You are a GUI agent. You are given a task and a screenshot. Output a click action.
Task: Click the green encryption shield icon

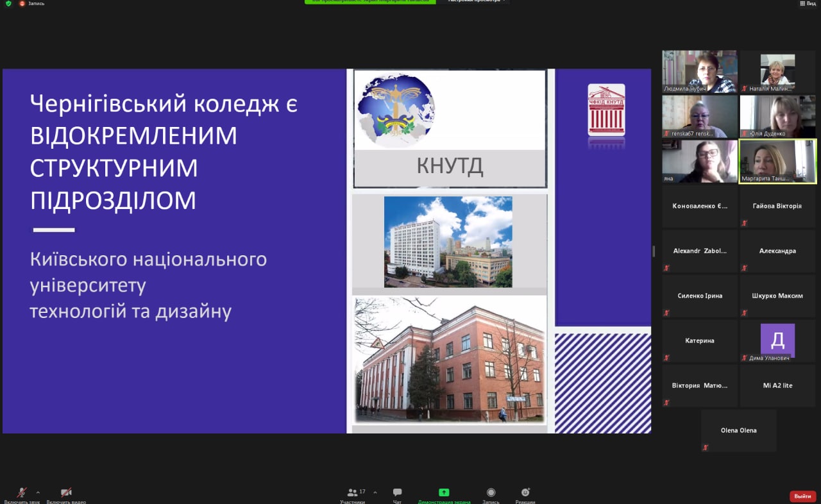pos(8,3)
